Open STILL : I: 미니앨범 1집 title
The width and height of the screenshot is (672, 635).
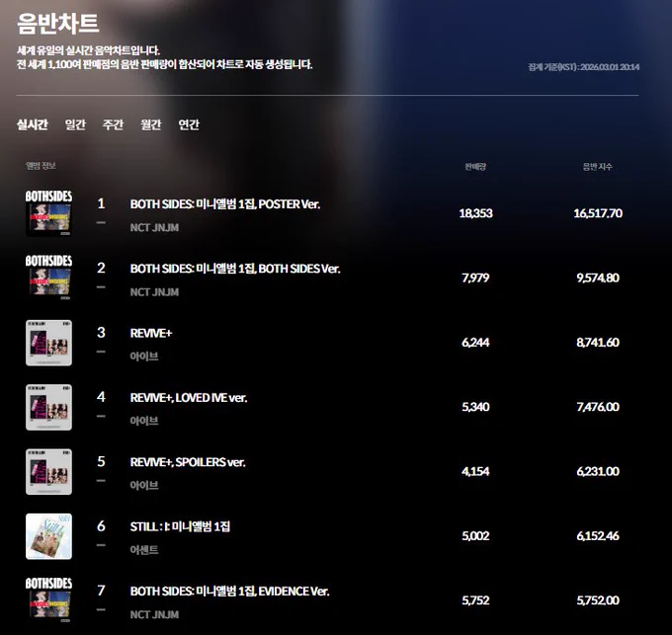tap(180, 526)
